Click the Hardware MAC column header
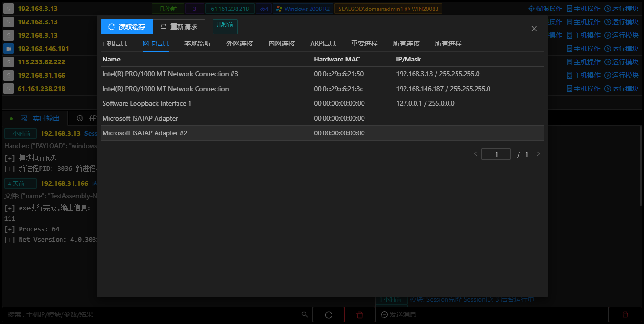The image size is (644, 324). 337,59
